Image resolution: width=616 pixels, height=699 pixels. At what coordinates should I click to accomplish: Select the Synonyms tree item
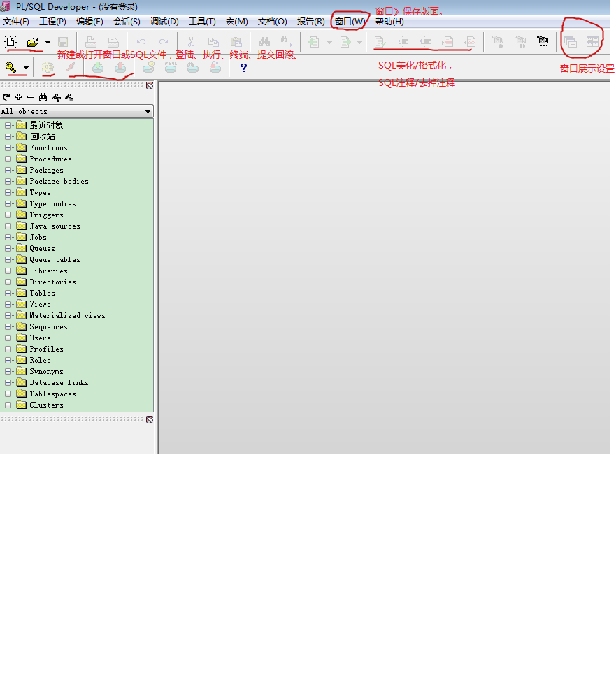[46, 371]
